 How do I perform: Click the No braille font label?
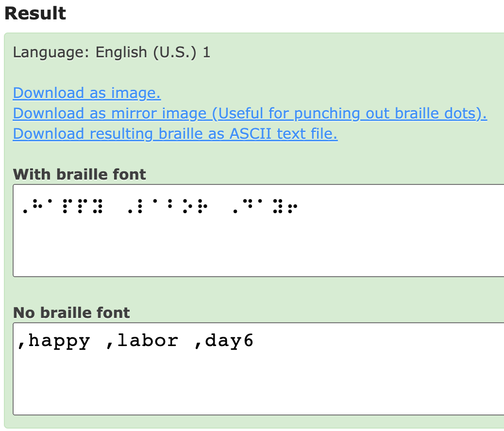pos(71,312)
